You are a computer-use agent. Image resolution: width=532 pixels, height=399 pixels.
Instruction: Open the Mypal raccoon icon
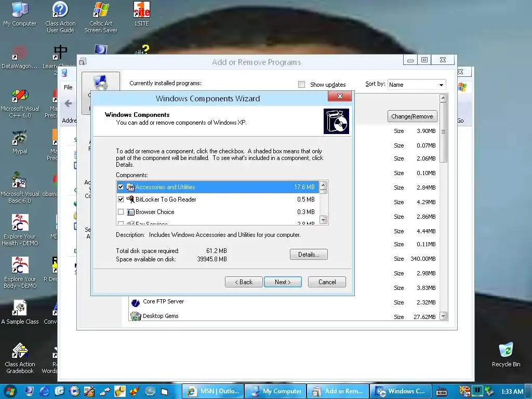pos(20,142)
